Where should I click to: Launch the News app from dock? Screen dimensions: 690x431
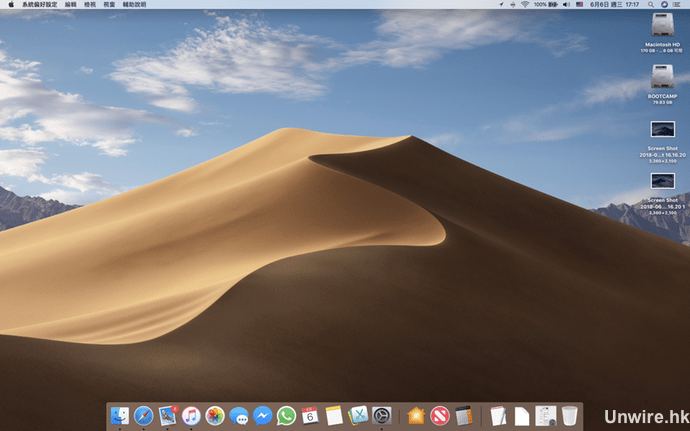pos(440,416)
